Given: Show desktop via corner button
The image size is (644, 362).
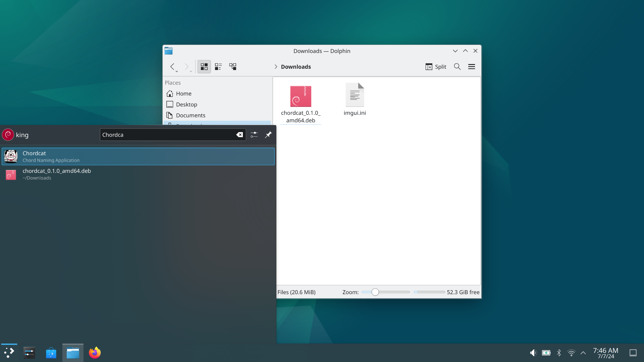Looking at the screenshot, I should (x=633, y=353).
